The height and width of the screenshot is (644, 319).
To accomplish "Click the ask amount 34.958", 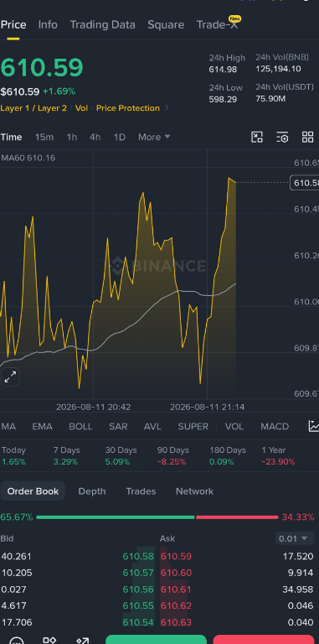I will click(x=298, y=589).
